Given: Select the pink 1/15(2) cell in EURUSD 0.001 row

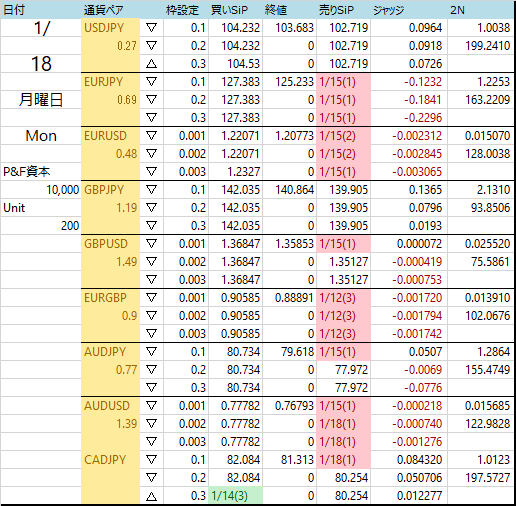Looking at the screenshot, I should tap(343, 136).
